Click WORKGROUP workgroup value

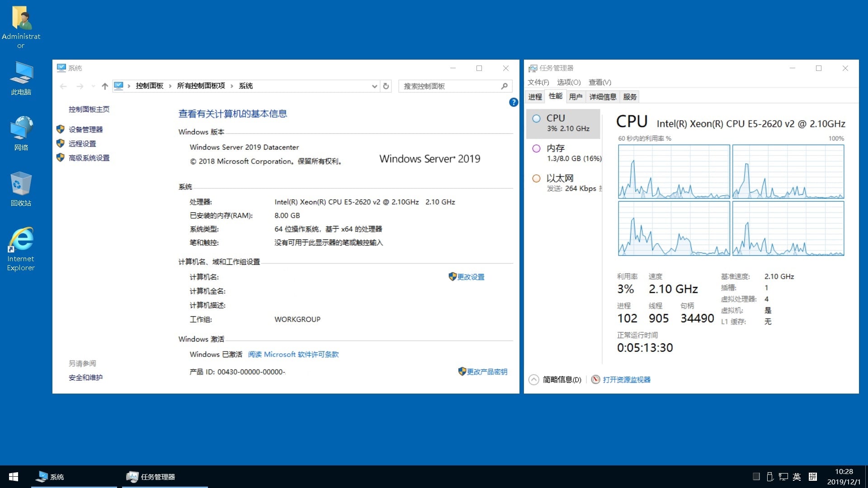[297, 319]
